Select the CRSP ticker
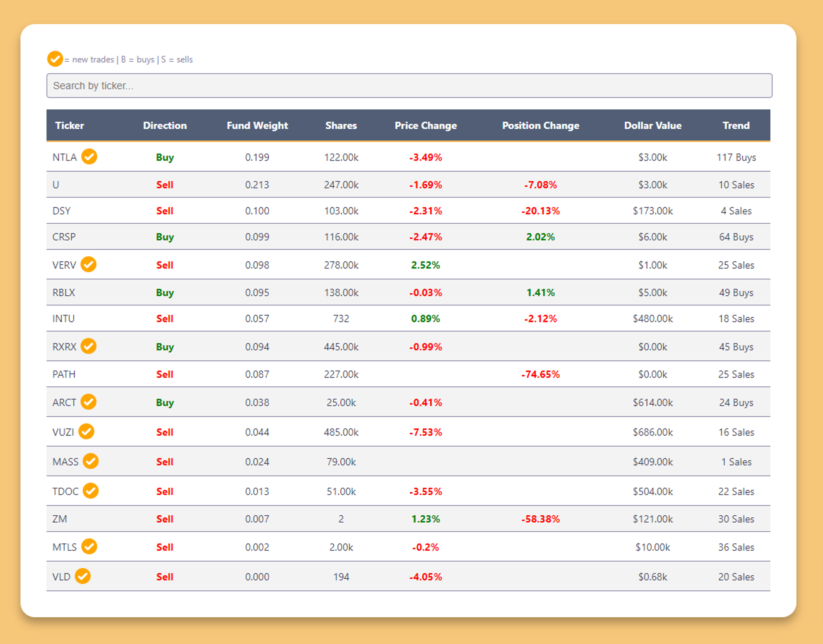 click(x=64, y=237)
